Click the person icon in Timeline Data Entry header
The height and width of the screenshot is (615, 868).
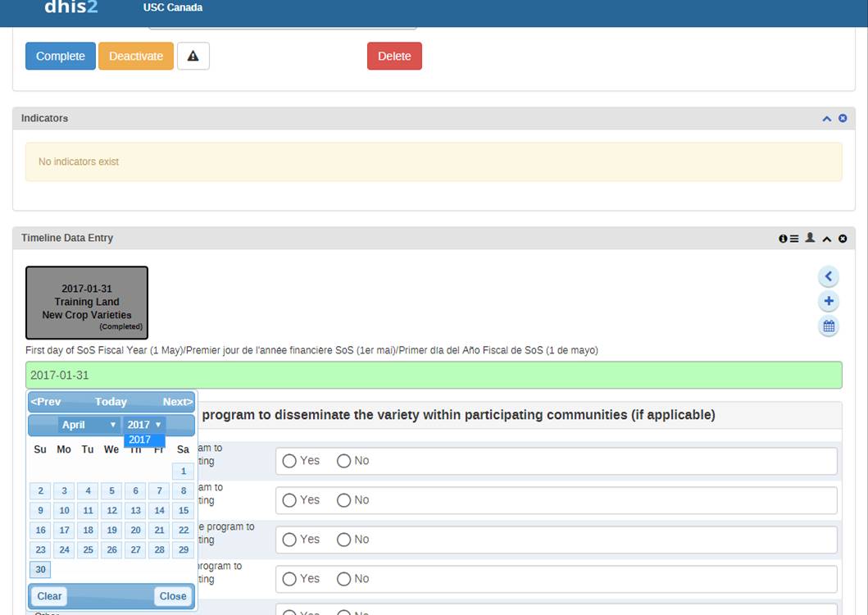pos(810,238)
